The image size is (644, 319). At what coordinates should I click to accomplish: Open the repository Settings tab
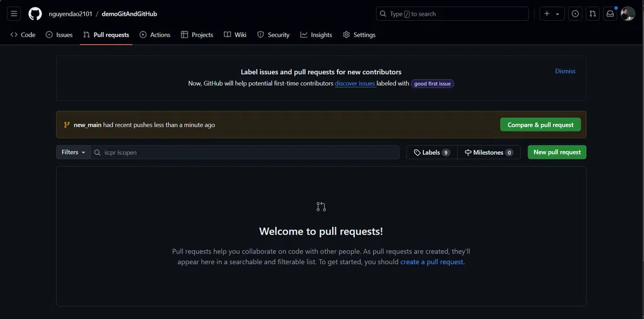(359, 35)
